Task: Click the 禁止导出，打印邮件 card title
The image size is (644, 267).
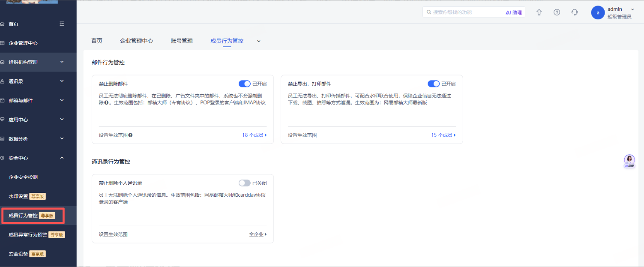Action: point(309,84)
